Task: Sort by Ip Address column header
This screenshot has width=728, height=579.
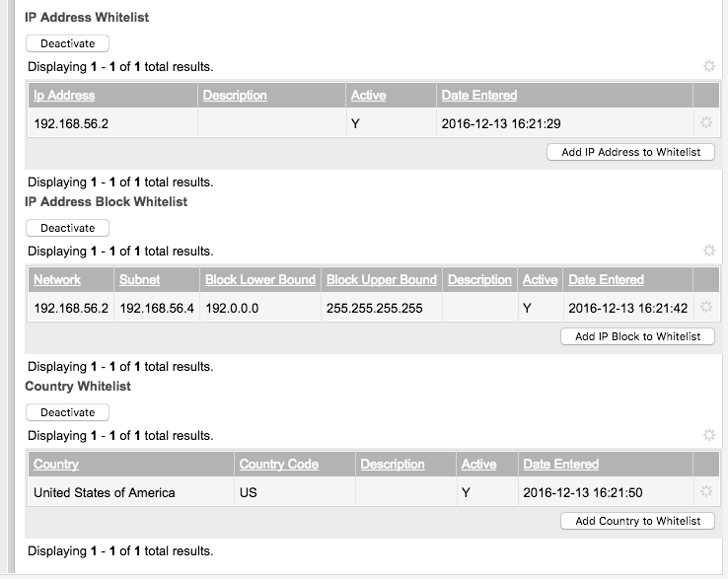Action: coord(64,95)
